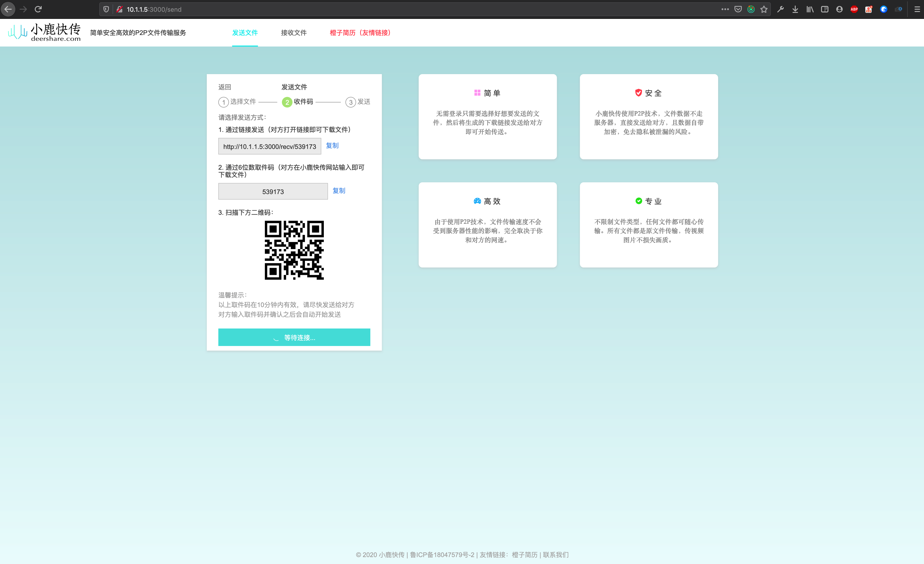
Task: Open the Firefox account avatar icon
Action: pyautogui.click(x=839, y=9)
